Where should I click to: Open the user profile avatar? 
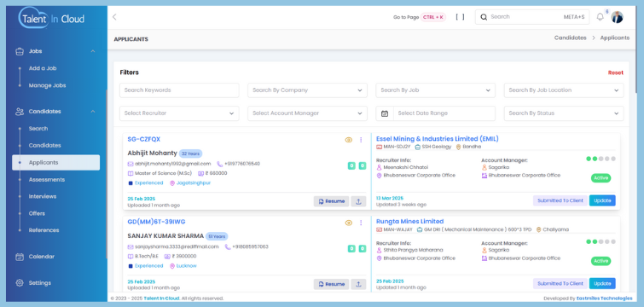(617, 17)
